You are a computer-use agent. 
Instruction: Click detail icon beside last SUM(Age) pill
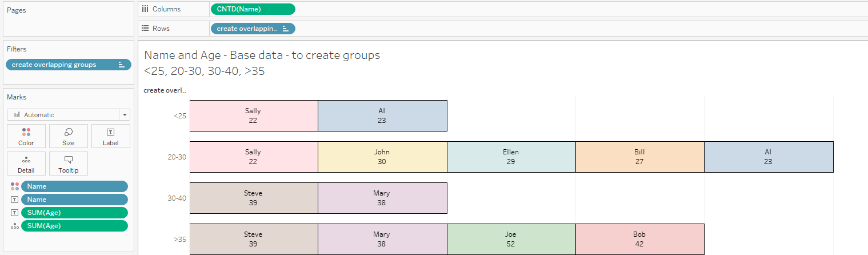pyautogui.click(x=15, y=226)
